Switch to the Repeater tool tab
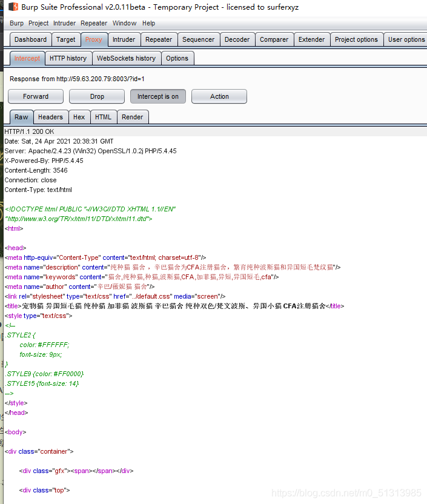Image resolution: width=427 pixels, height=504 pixels. (x=159, y=39)
